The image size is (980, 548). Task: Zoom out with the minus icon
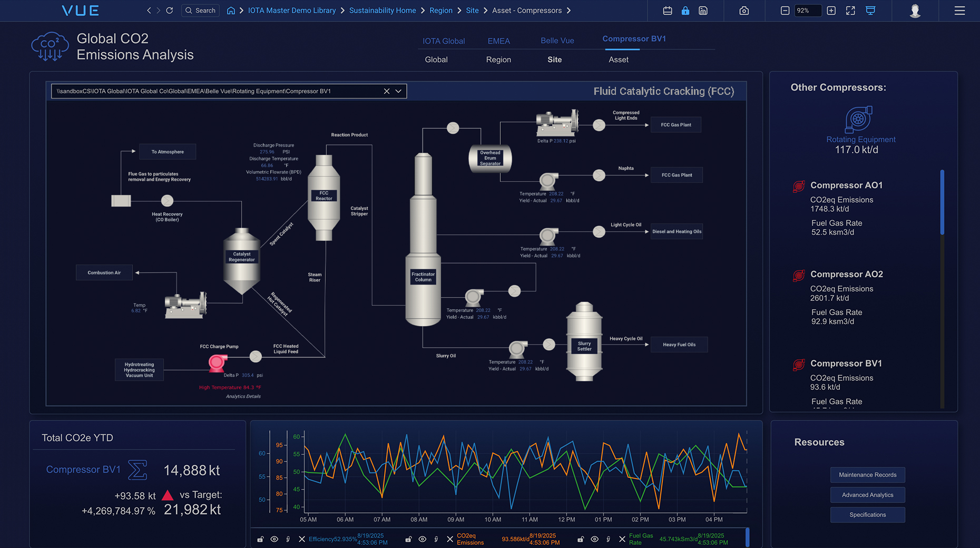pos(785,11)
